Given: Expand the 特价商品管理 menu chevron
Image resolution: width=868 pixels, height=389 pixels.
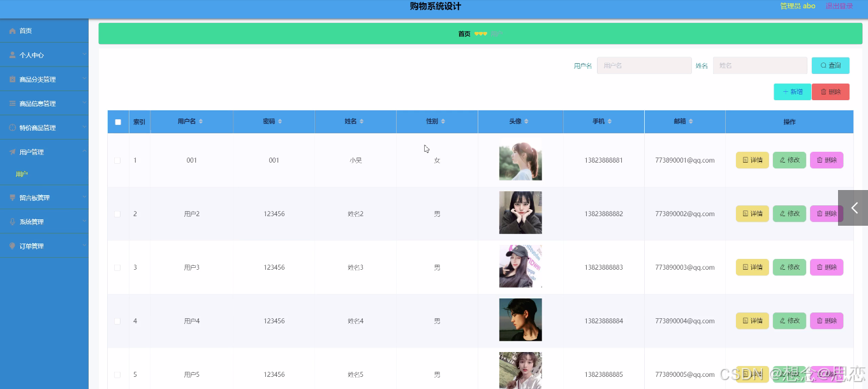Looking at the screenshot, I should (x=84, y=128).
